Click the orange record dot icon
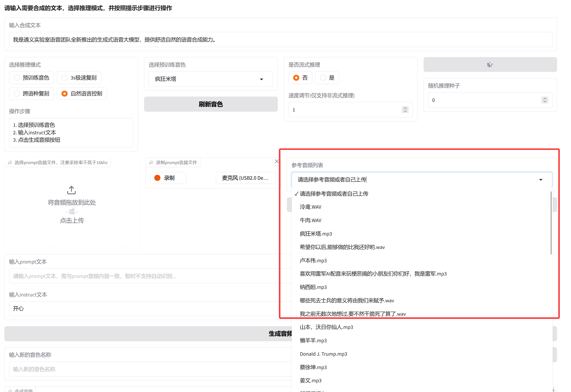Viewport: 571px width, 392px height. (157, 178)
